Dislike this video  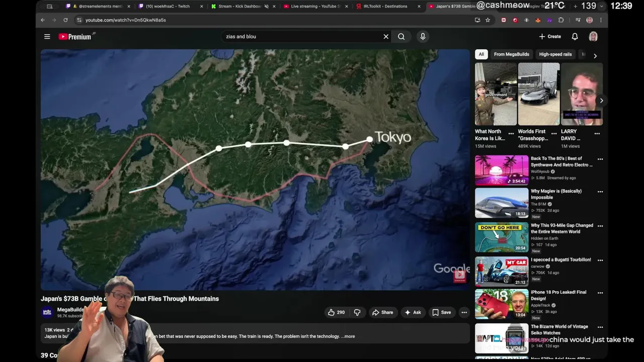(x=357, y=312)
